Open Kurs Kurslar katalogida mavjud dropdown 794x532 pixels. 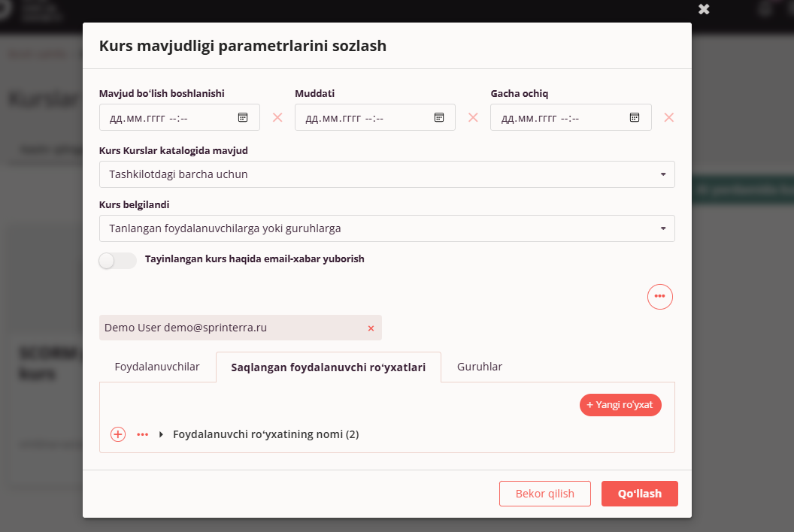point(387,174)
